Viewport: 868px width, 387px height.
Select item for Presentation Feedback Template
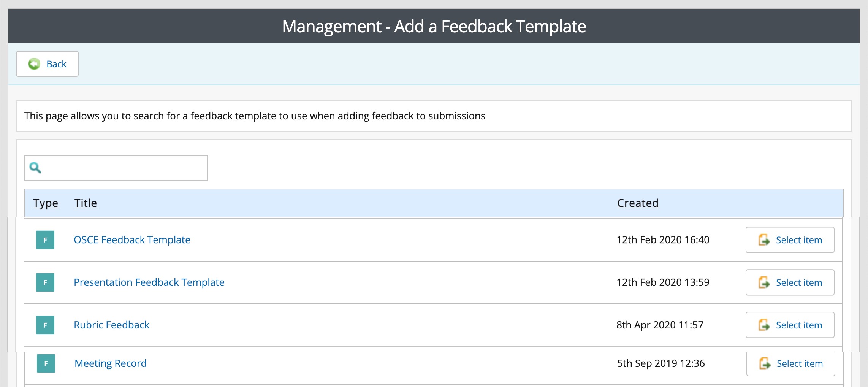pyautogui.click(x=790, y=282)
